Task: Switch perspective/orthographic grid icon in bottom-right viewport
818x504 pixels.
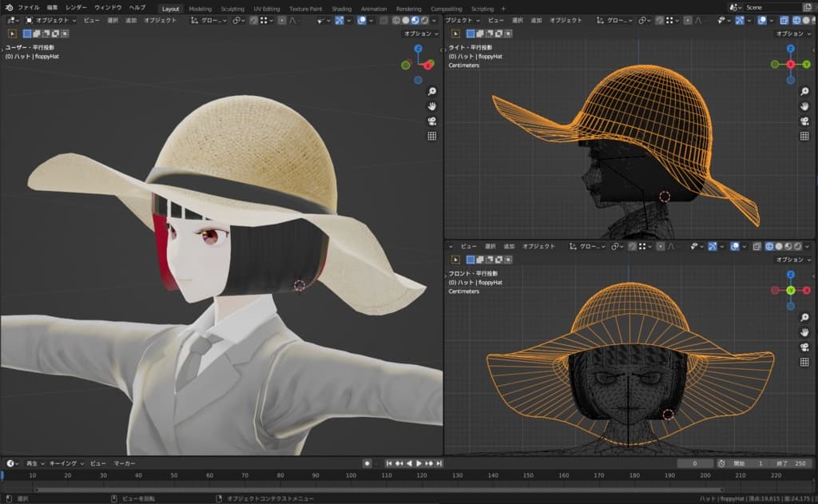Action: pos(805,362)
